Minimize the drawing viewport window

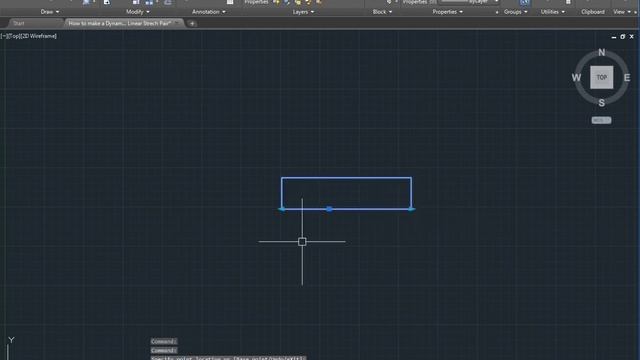(614, 37)
